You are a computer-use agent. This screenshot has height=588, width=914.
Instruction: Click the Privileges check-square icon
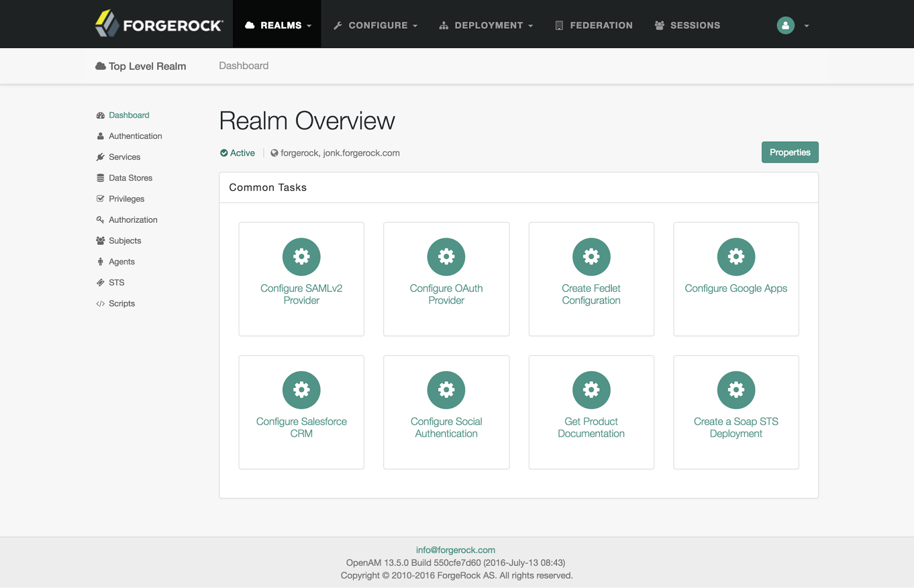[101, 199]
